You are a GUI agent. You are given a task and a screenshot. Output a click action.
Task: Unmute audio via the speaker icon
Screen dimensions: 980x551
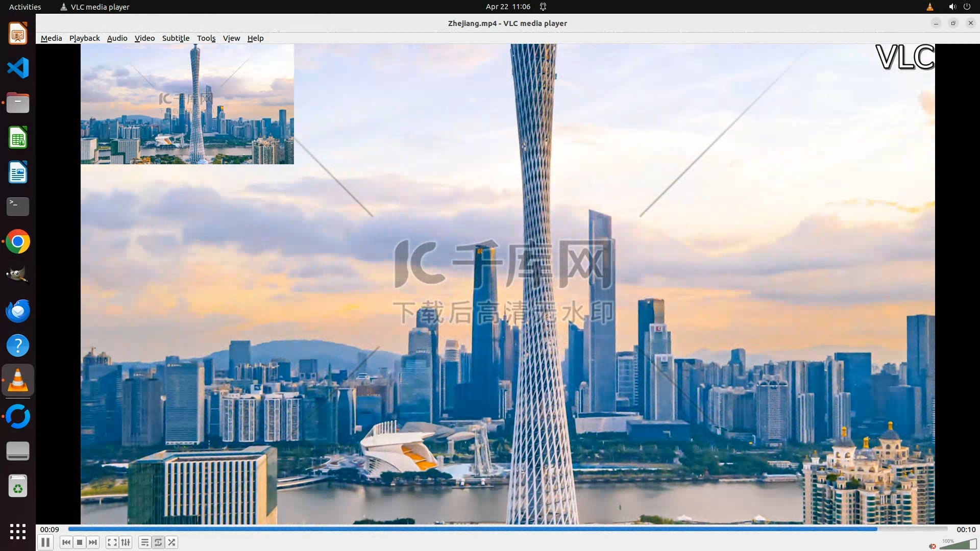click(x=933, y=546)
